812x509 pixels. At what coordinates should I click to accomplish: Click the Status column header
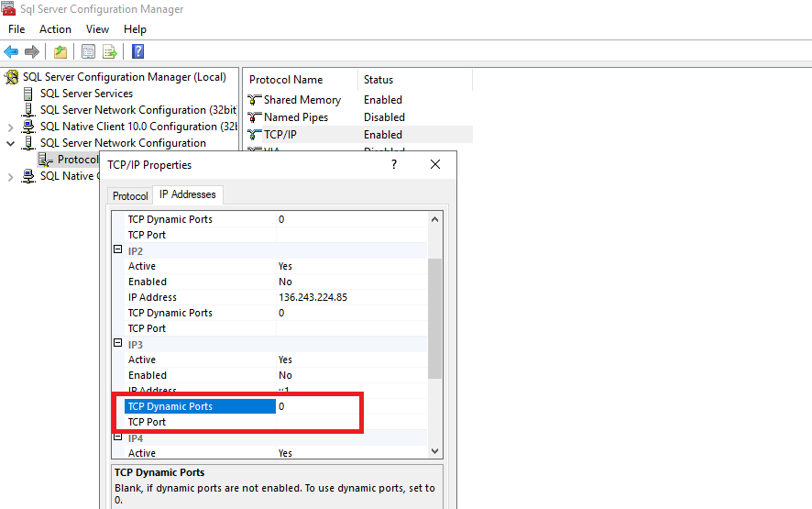(379, 80)
